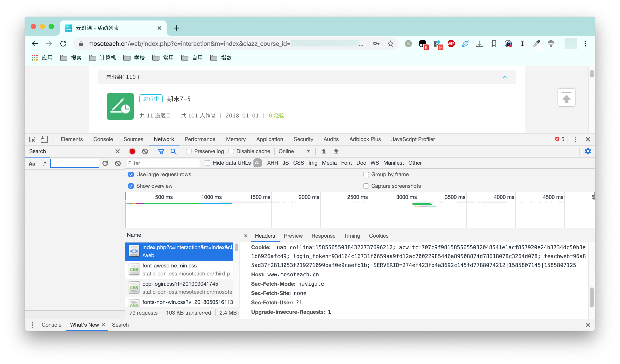The height and width of the screenshot is (364, 620).
Task: Click the upload HAR export icon
Action: pos(324,151)
